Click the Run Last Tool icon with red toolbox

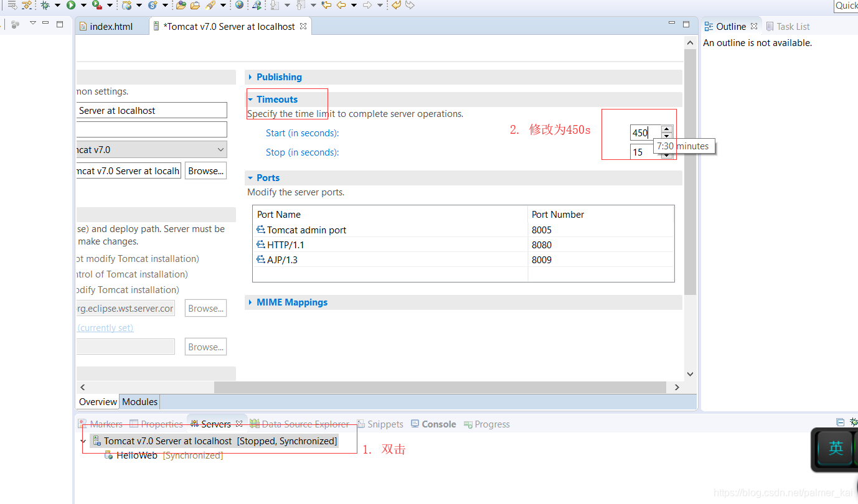tap(97, 6)
